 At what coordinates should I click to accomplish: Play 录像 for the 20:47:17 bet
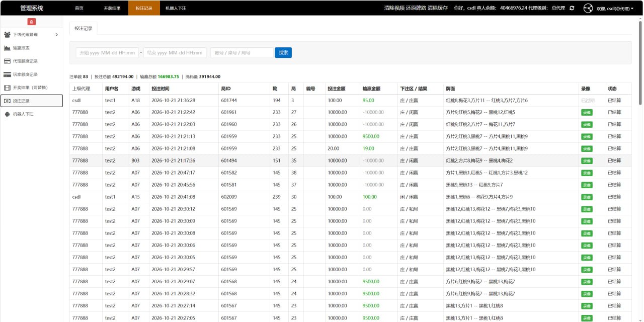click(x=587, y=173)
